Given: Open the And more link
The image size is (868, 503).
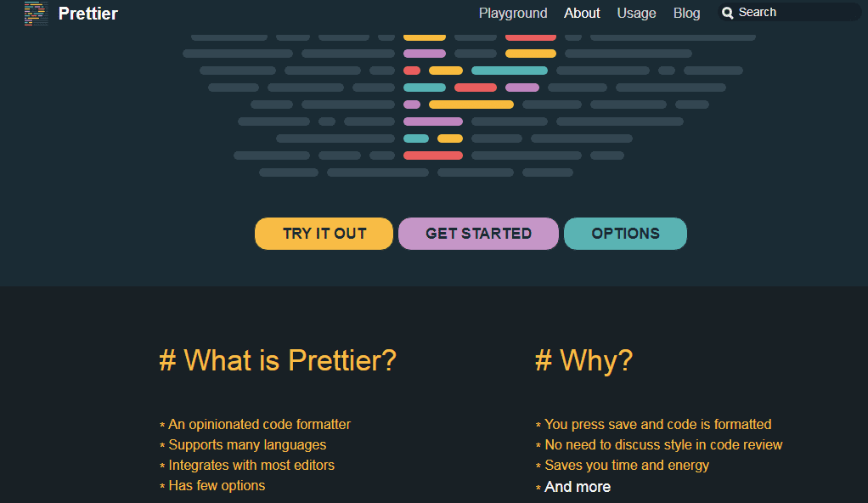Looking at the screenshot, I should coord(578,487).
